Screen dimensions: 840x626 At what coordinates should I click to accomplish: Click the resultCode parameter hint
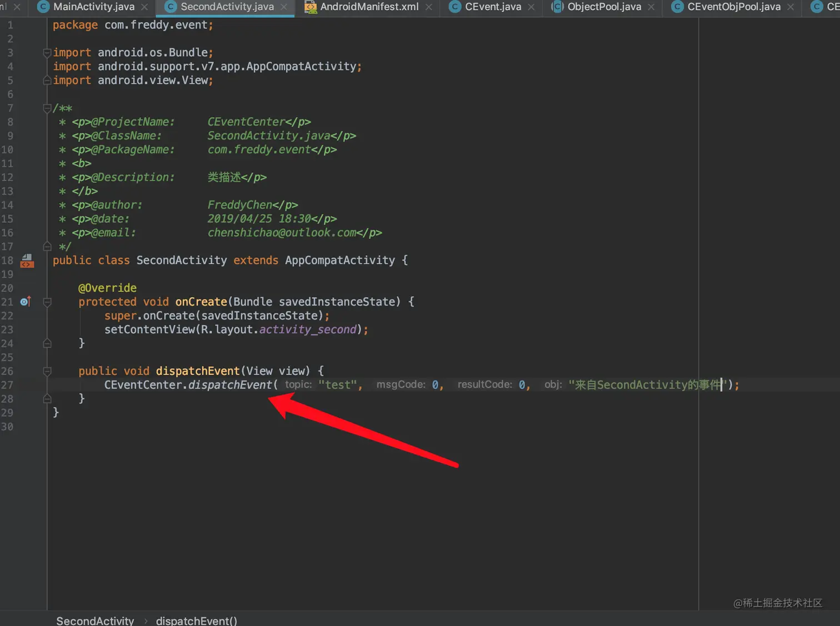(x=485, y=384)
